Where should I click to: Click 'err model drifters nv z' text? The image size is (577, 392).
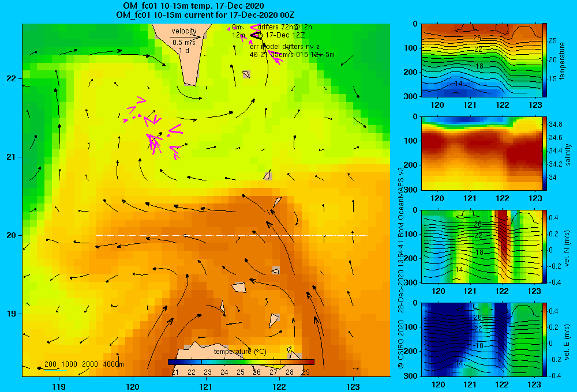click(285, 47)
